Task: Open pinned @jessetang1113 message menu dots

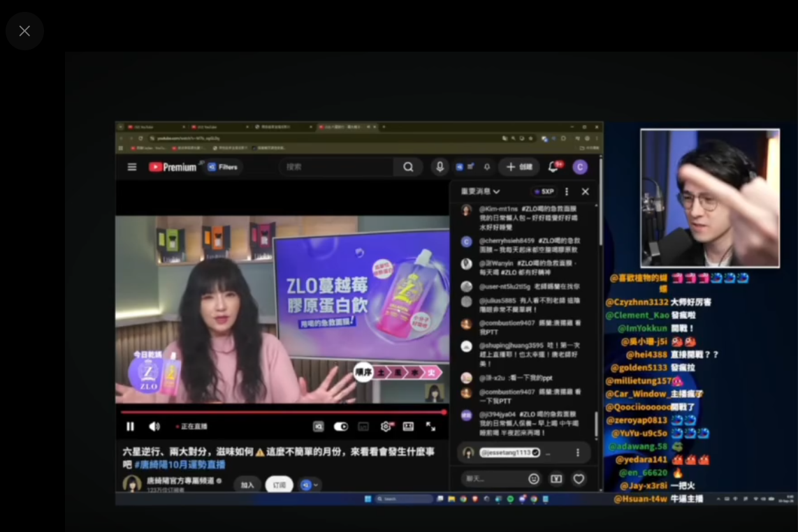Action: click(x=578, y=452)
